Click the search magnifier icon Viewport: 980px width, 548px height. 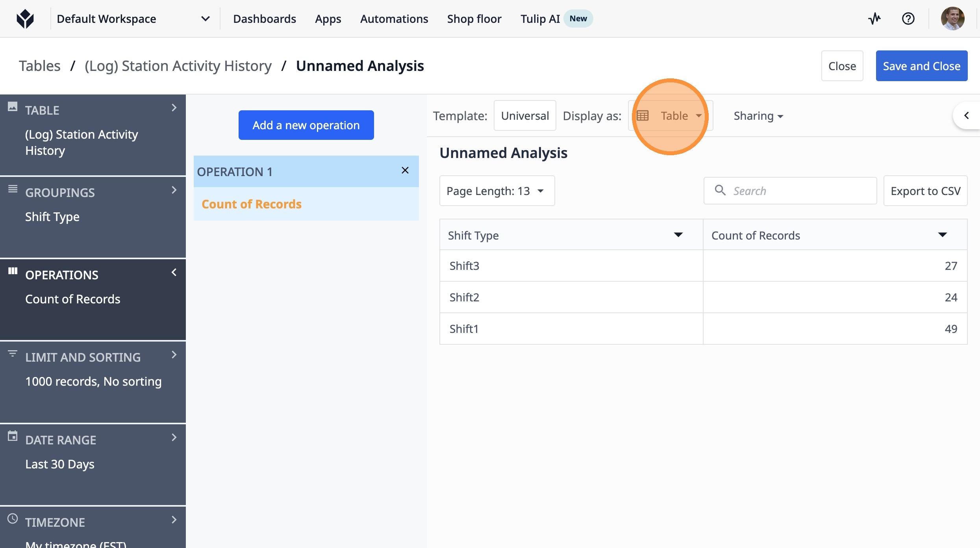720,190
